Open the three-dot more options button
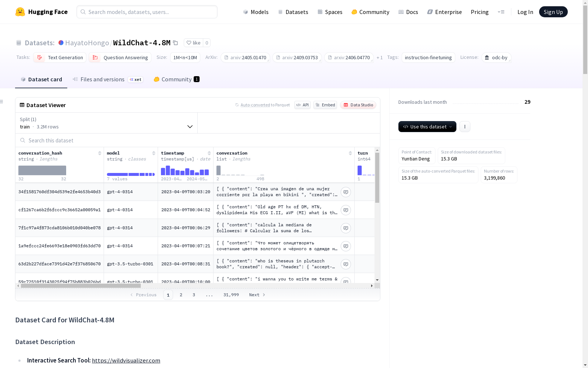 (465, 127)
